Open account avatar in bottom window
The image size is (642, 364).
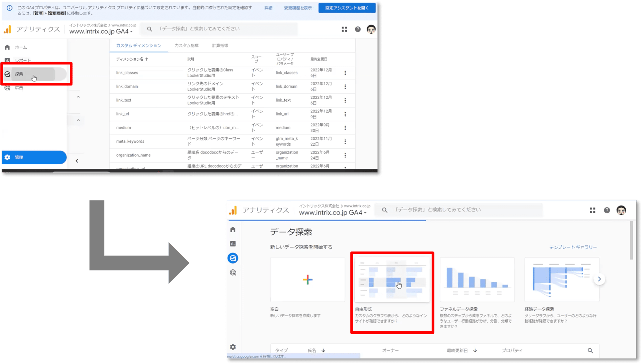click(x=621, y=210)
